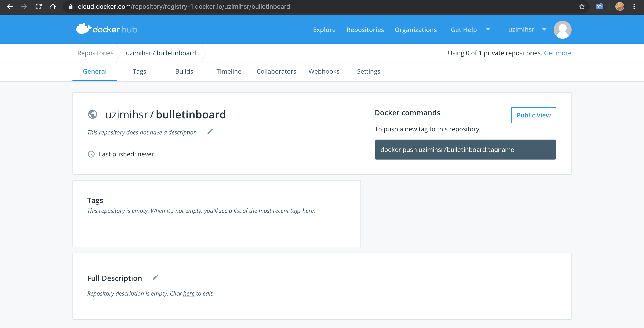Viewport: 644px width, 328px height.
Task: Open Organizations in the top navigation
Action: 416,30
